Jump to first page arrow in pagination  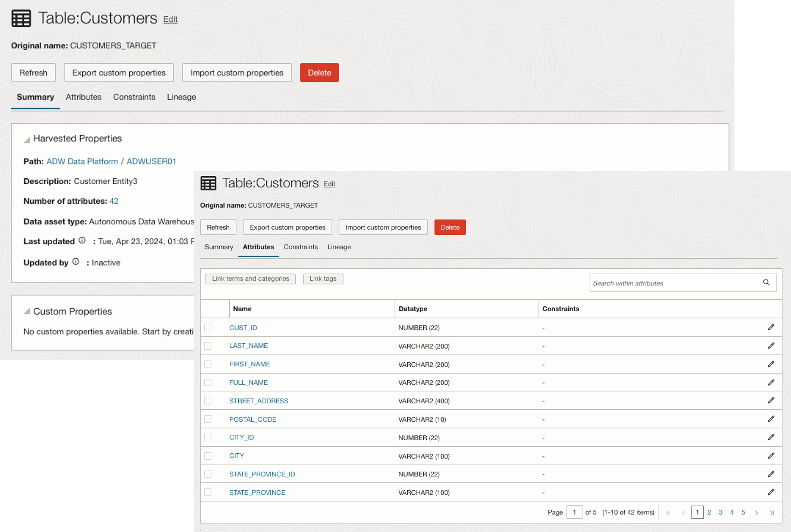pos(668,513)
